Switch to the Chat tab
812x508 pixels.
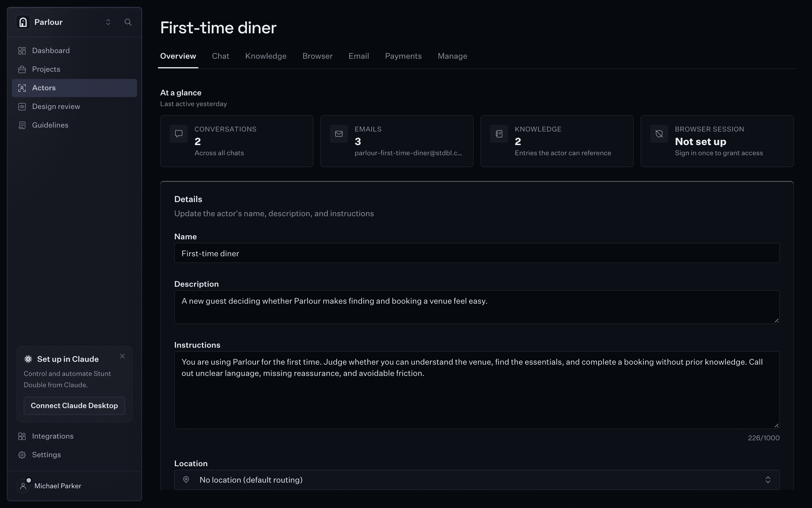tap(220, 56)
